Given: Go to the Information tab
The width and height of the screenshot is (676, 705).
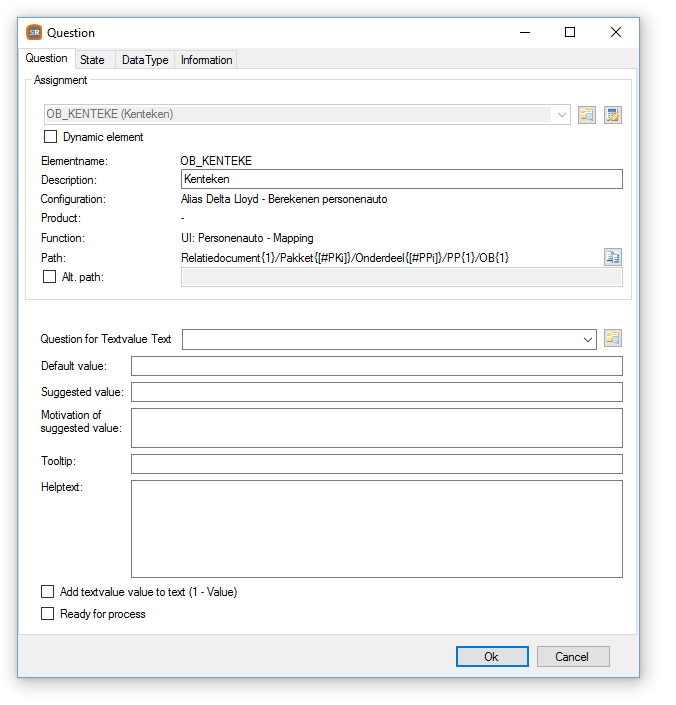Looking at the screenshot, I should click(x=206, y=60).
